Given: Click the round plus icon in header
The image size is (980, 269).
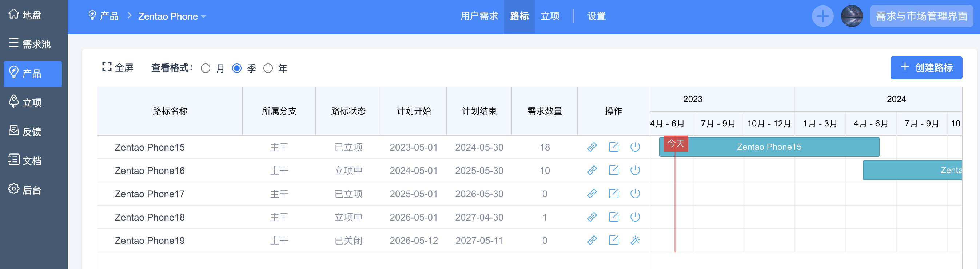Looking at the screenshot, I should pos(822,16).
